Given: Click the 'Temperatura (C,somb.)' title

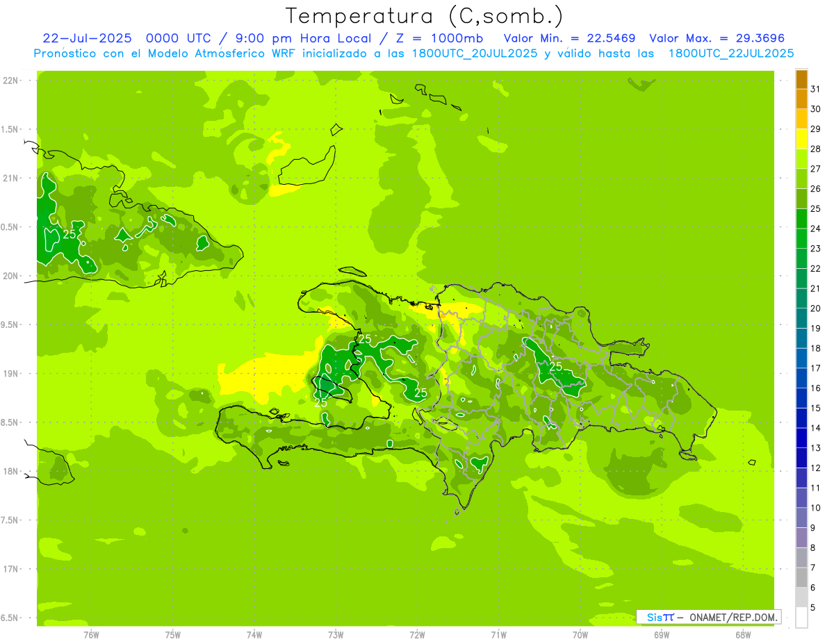Looking at the screenshot, I should pyautogui.click(x=424, y=17).
